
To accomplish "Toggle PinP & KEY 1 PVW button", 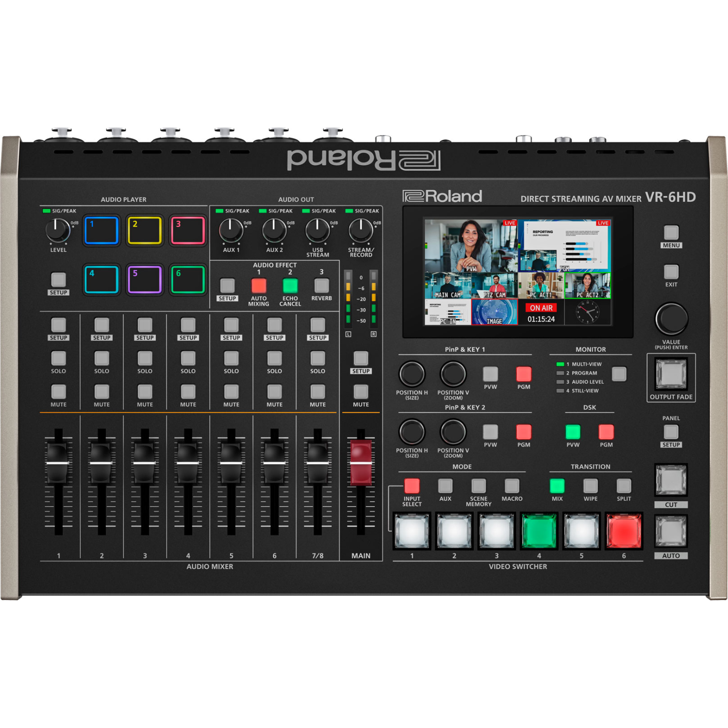I will [490, 374].
